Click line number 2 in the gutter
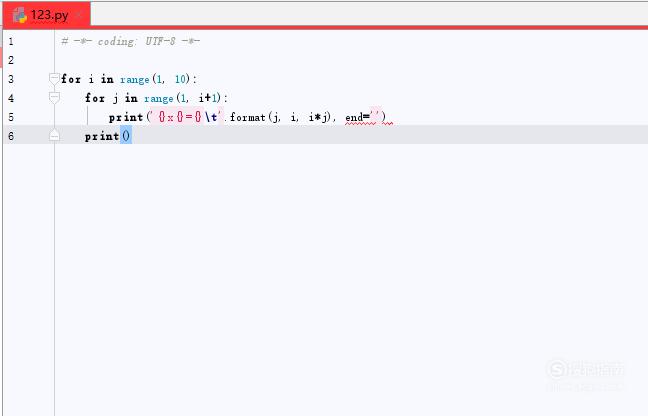The width and height of the screenshot is (648, 416). coord(11,60)
